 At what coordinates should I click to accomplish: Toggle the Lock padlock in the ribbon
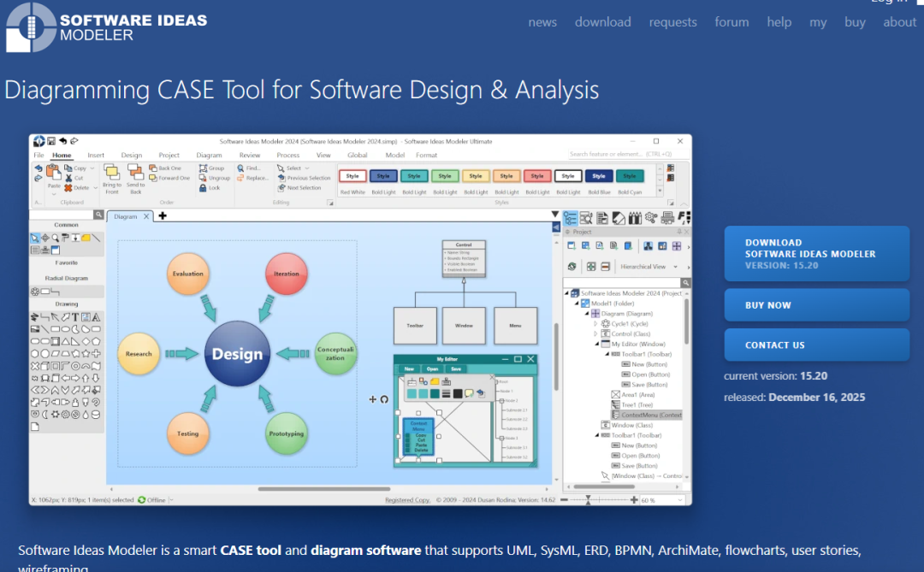[x=203, y=188]
